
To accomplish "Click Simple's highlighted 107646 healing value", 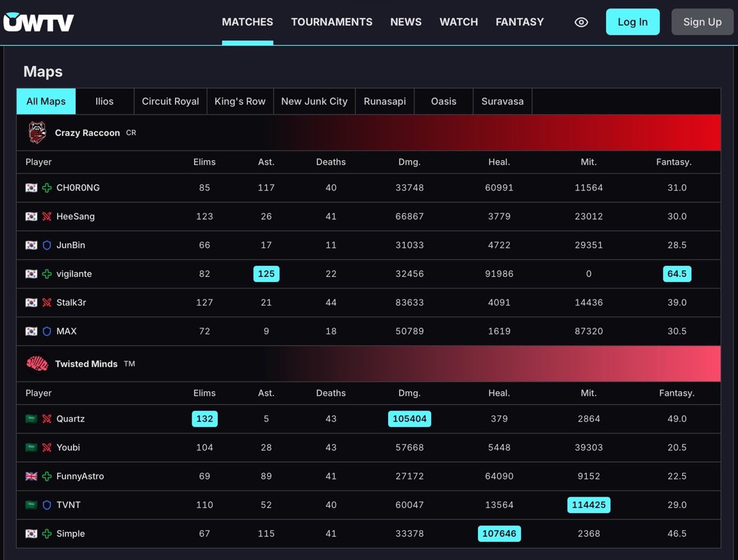I will click(500, 534).
